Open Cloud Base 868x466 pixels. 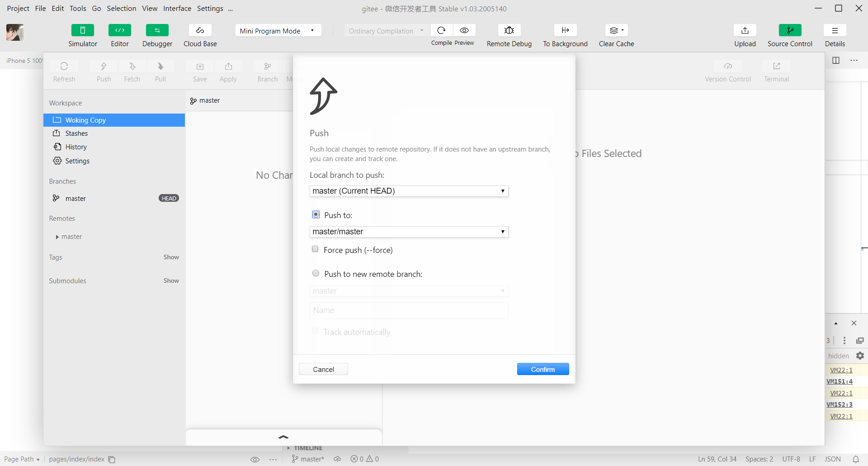(x=200, y=30)
